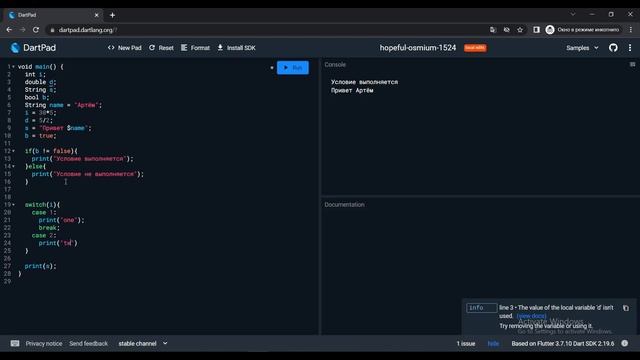Screen dimensions: 640x360
Task: Click the third-party cookies blocked icon
Action: 506,30
